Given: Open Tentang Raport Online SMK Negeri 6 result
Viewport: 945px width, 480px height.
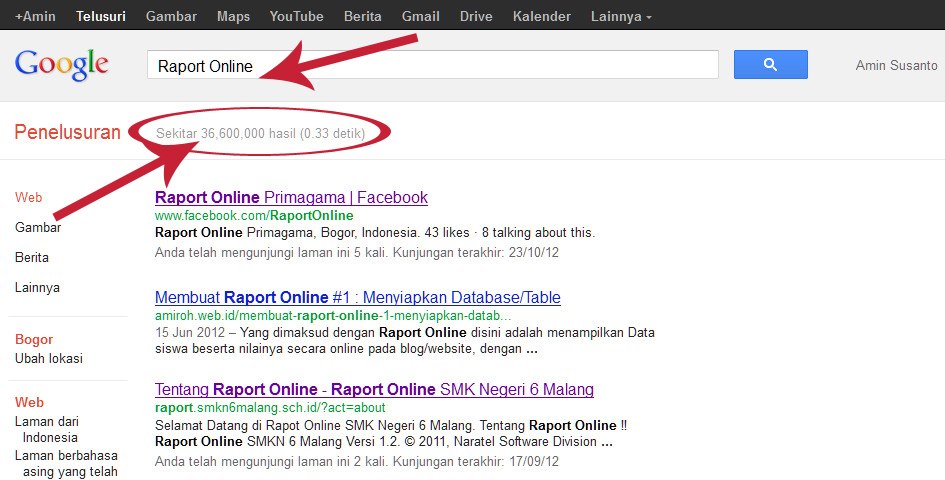Looking at the screenshot, I should coord(374,389).
